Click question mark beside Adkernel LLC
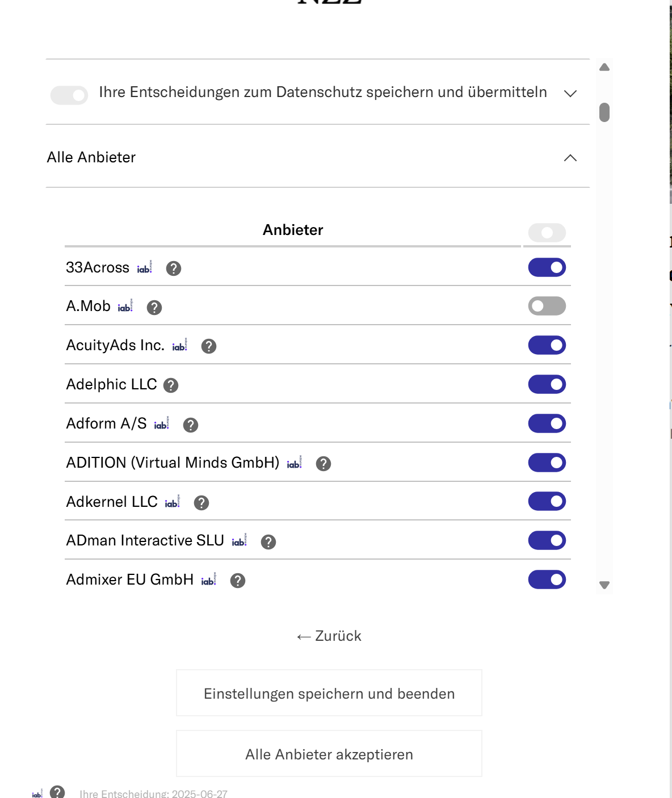 pyautogui.click(x=201, y=503)
